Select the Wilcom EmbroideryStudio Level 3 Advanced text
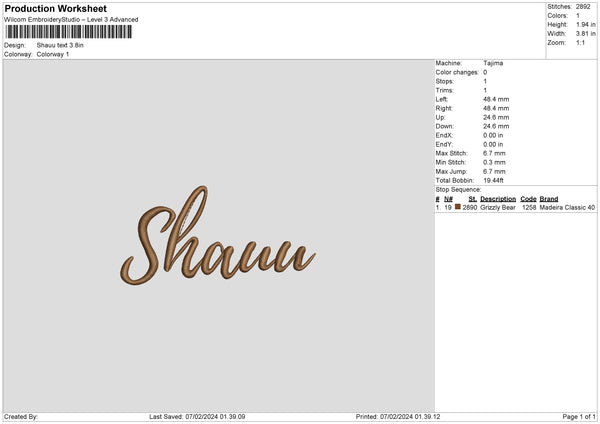 (71, 20)
